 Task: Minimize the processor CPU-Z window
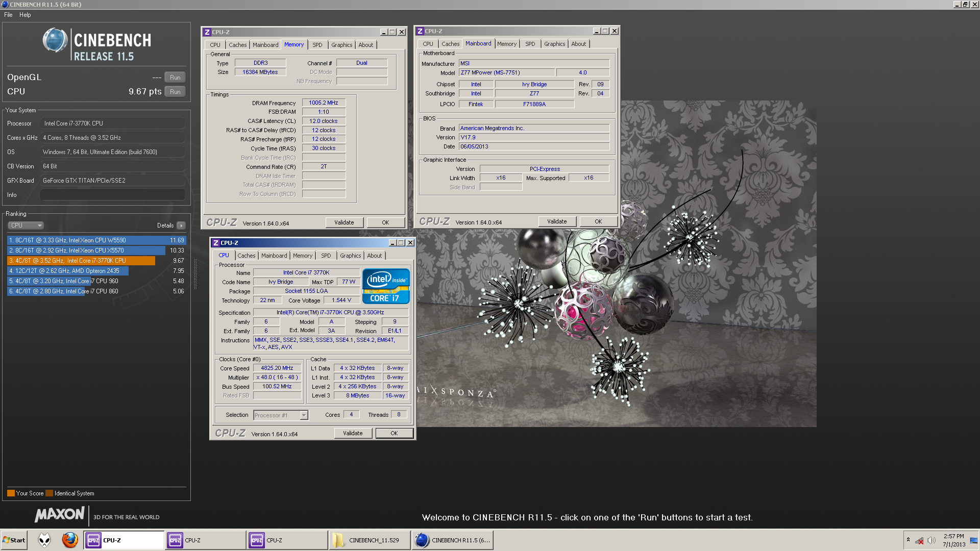(x=393, y=243)
